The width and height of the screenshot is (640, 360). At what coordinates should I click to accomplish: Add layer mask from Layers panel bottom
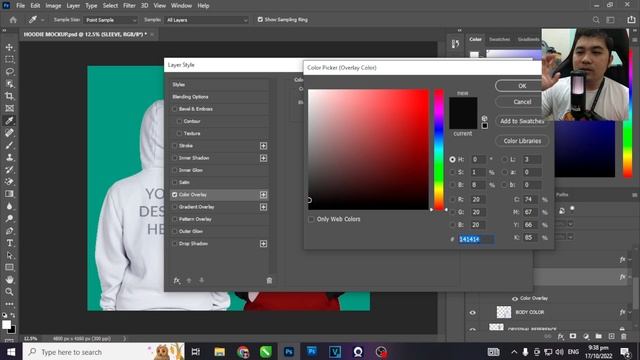click(x=573, y=336)
